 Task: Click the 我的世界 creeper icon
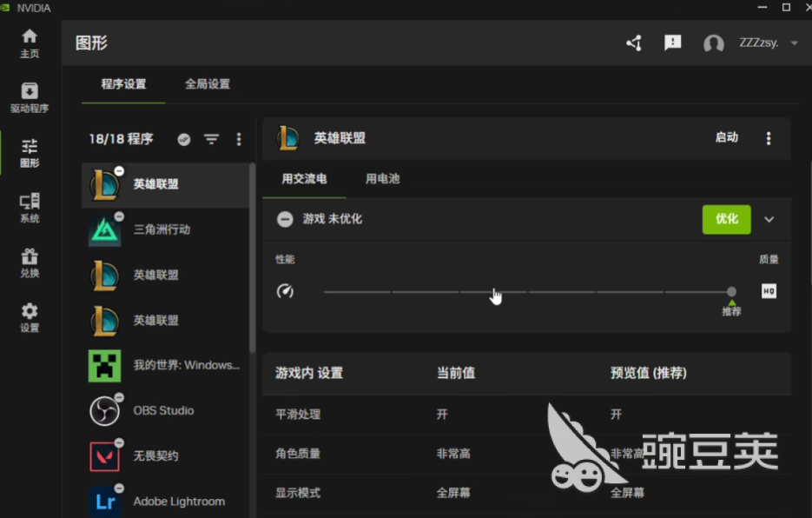pyautogui.click(x=104, y=366)
